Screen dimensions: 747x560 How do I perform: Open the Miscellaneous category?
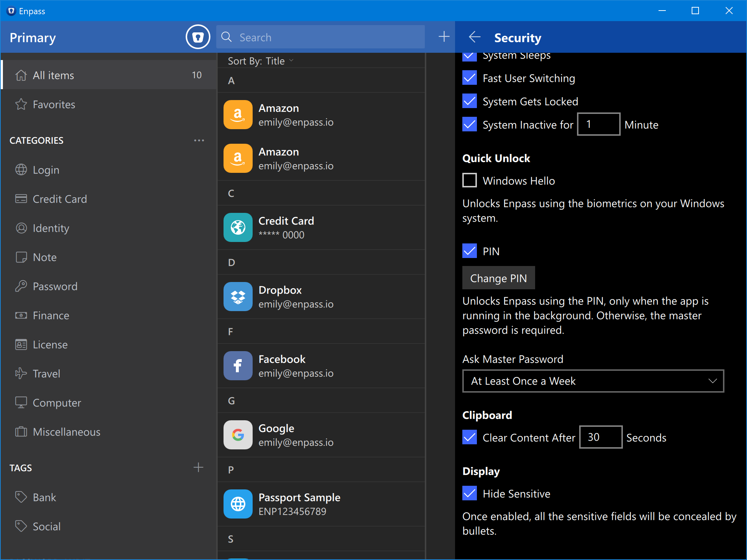[x=108, y=432]
